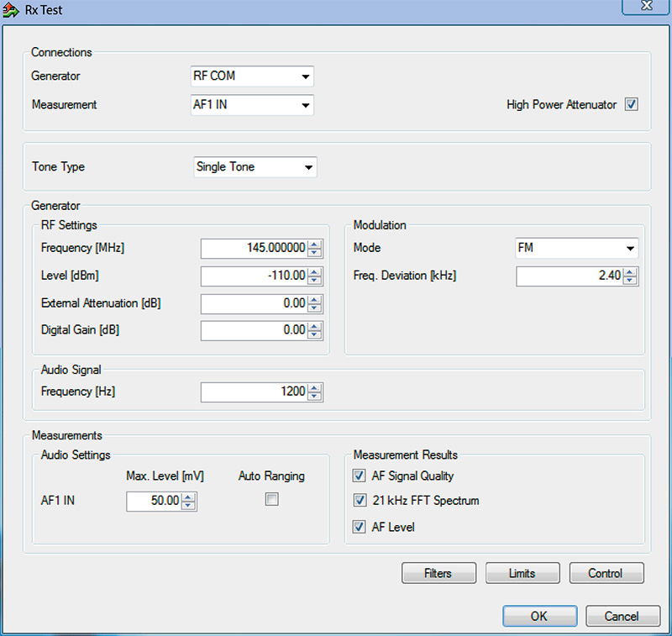The width and height of the screenshot is (672, 636).
Task: Open the Tone Type dropdown
Action: point(307,167)
